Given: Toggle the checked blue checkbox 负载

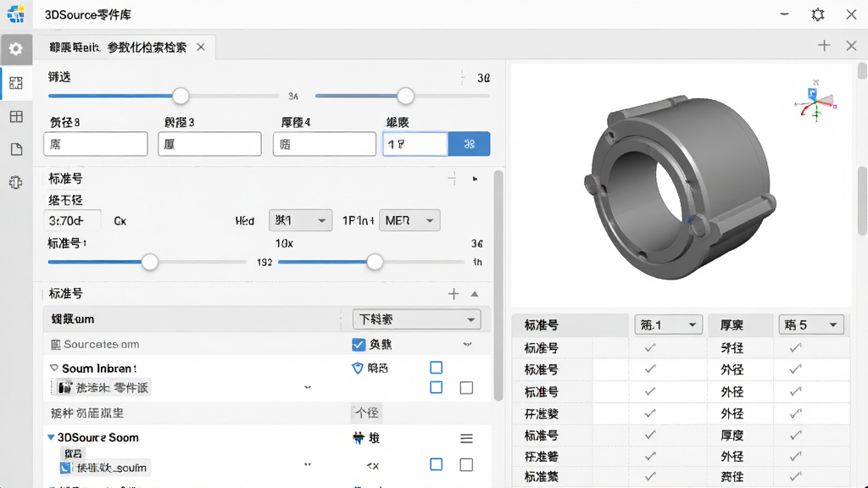Looking at the screenshot, I should pos(359,345).
